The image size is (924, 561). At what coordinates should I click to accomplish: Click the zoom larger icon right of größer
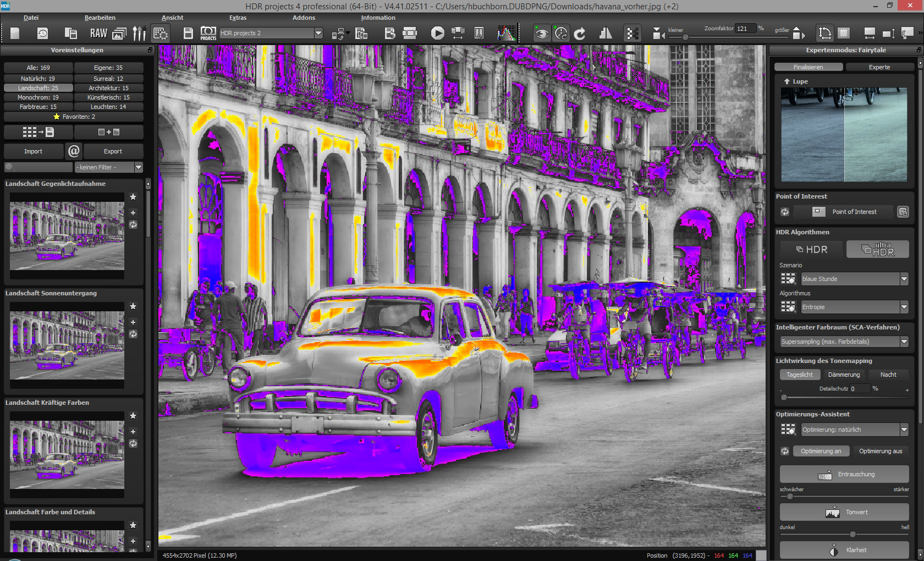click(799, 34)
